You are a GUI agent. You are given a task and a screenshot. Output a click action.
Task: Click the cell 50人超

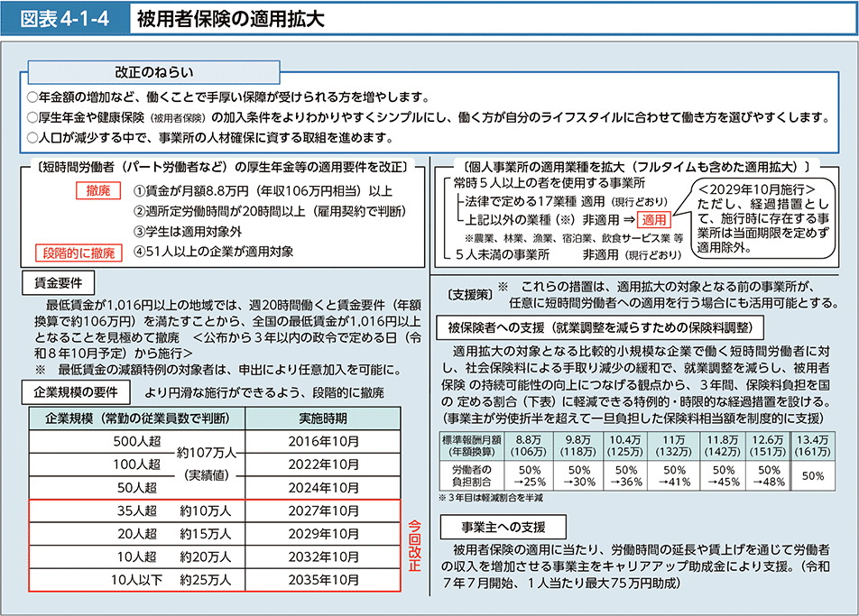[137, 487]
